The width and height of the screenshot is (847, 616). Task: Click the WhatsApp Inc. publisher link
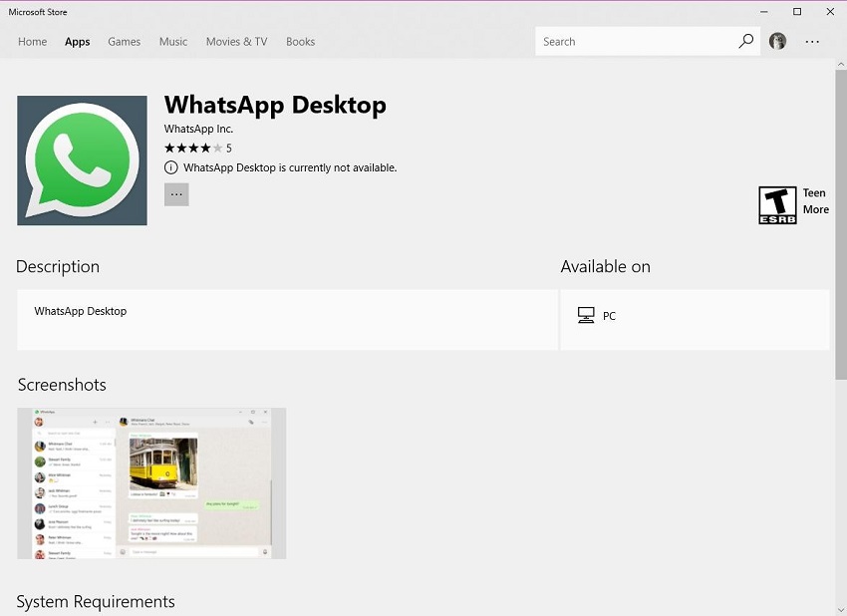click(198, 129)
